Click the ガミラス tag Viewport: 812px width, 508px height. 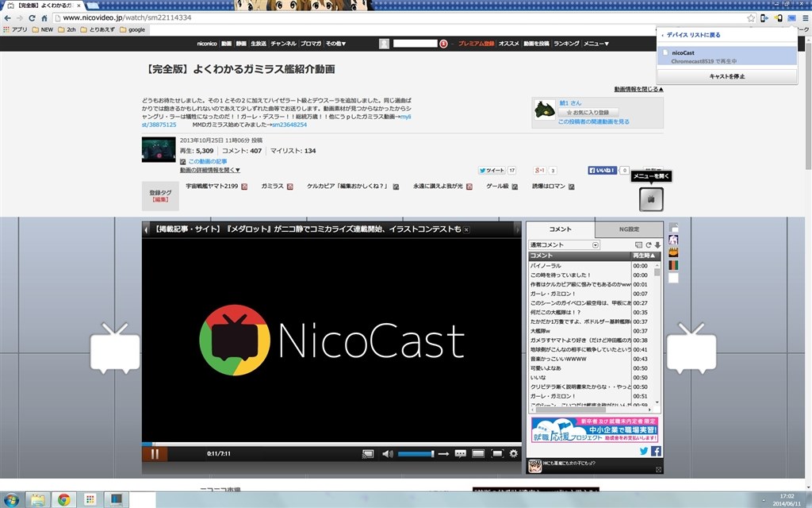[273, 186]
